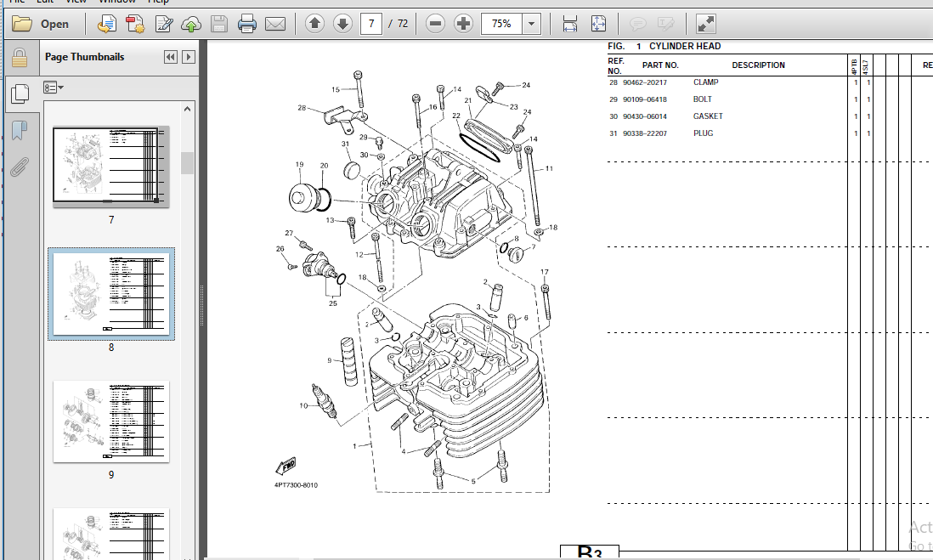The height and width of the screenshot is (560, 933).
Task: Click part number 90462-20217
Action: (x=645, y=82)
